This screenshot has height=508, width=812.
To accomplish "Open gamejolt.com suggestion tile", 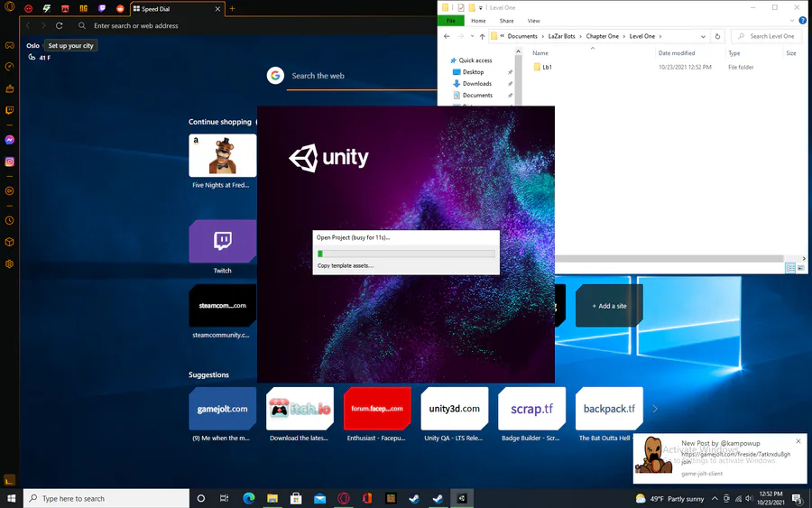I will coord(223,409).
